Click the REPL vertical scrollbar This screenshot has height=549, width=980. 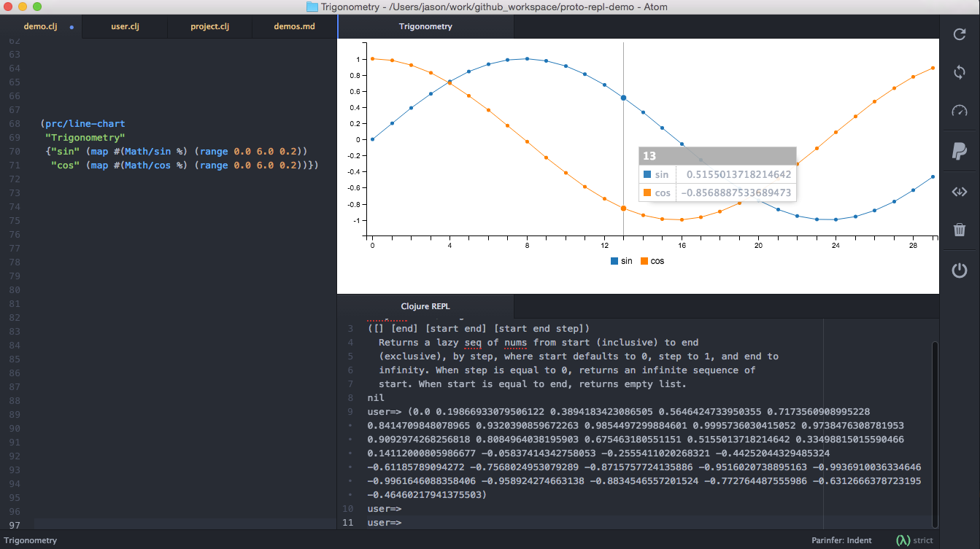point(935,433)
